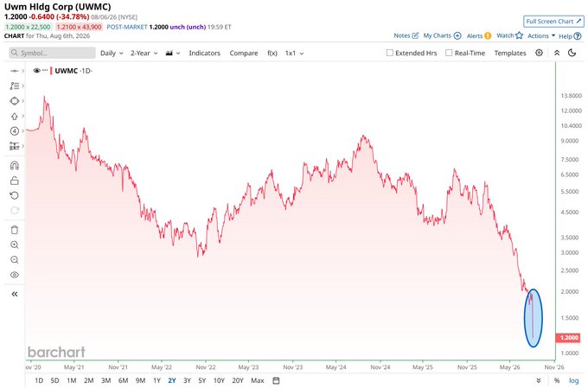588x388 pixels.
Task: Select the crosshair cursor tool
Action: 15,71
